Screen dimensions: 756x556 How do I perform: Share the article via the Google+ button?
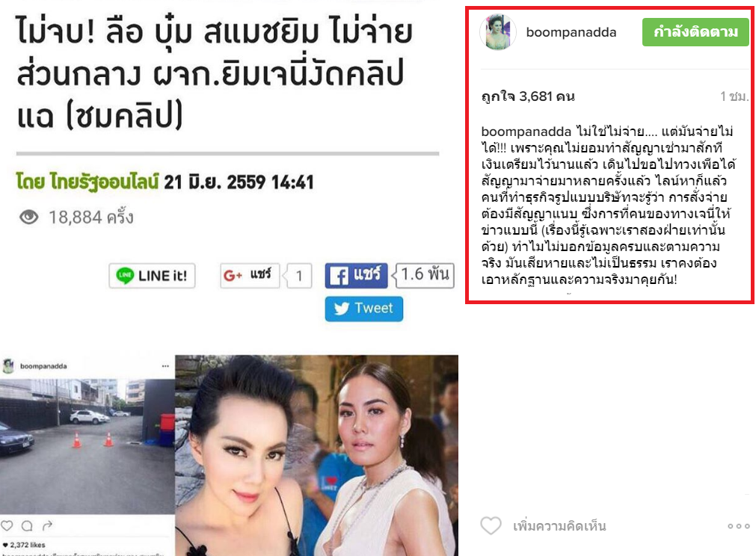coord(250,276)
